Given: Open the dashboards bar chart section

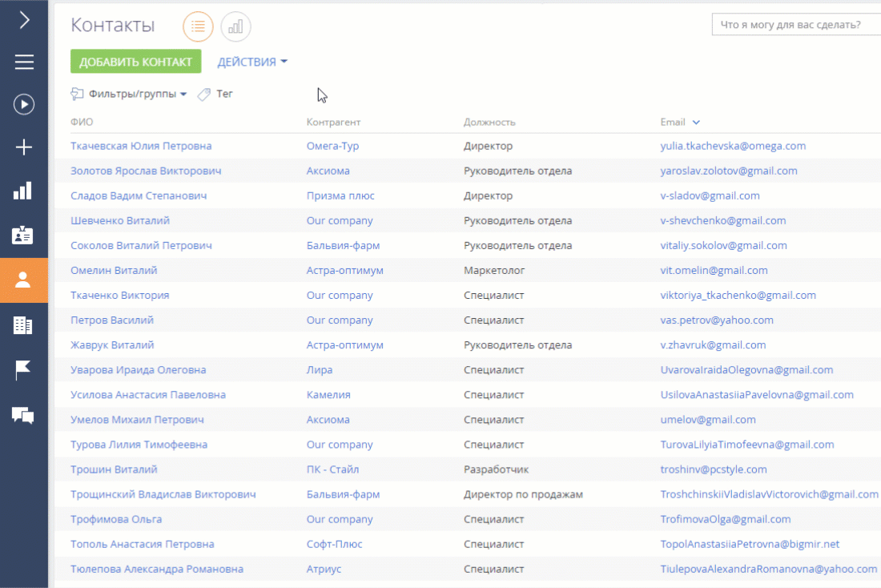Looking at the screenshot, I should click(23, 191).
